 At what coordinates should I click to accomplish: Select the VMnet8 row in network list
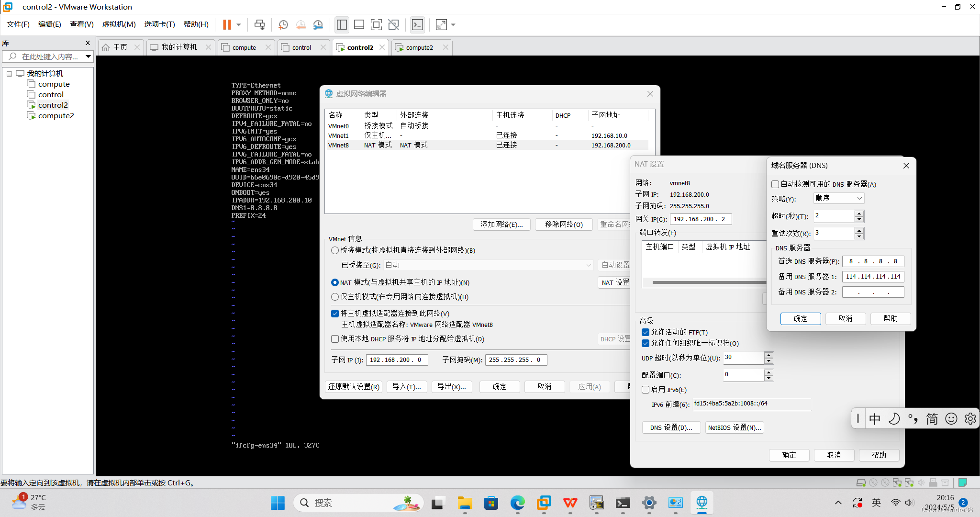coord(487,145)
